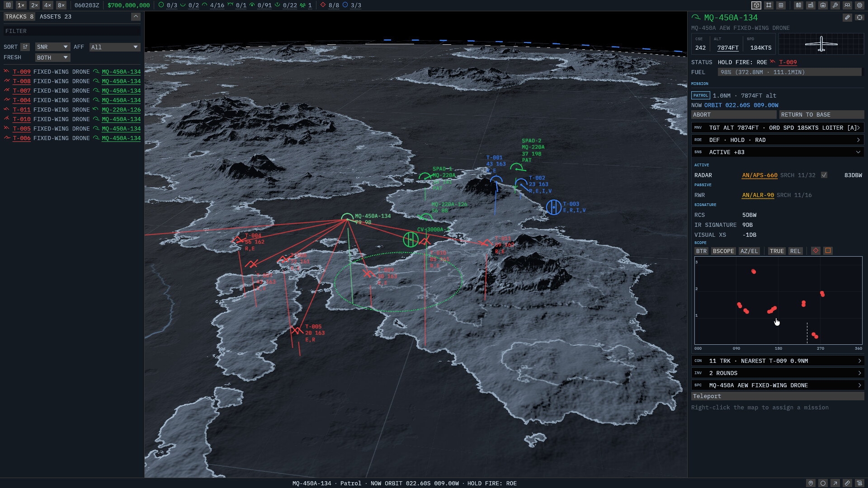Click the Teleport button
Viewport: 868px width, 488px height.
tap(778, 396)
